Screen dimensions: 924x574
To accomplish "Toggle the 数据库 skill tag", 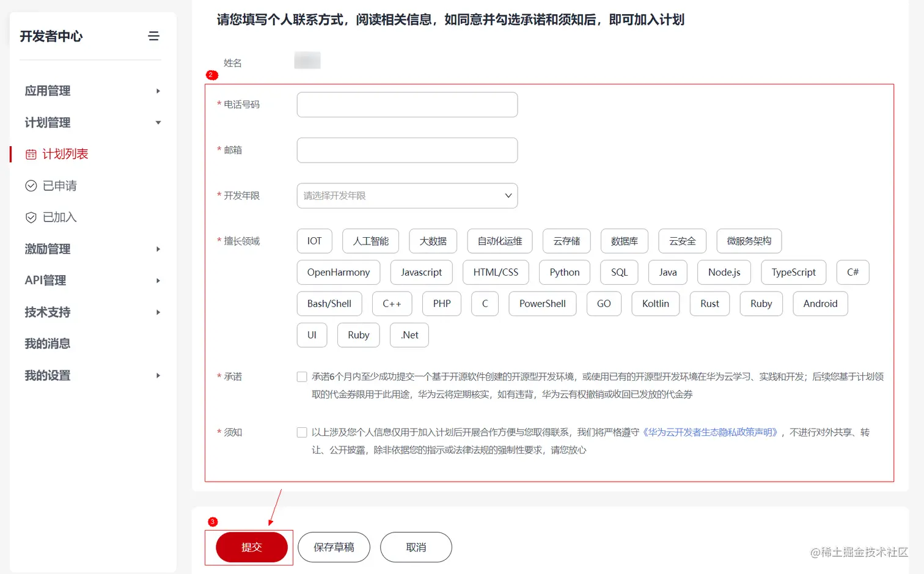I will point(625,241).
